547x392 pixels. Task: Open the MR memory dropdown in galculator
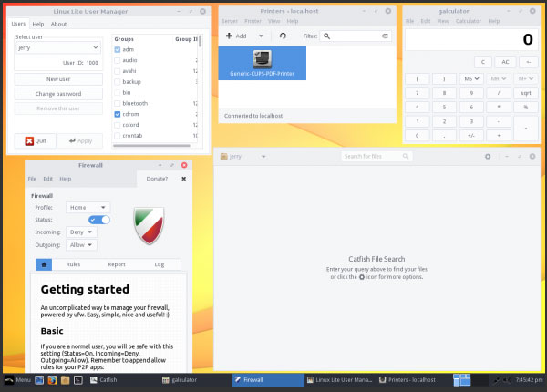tap(499, 78)
